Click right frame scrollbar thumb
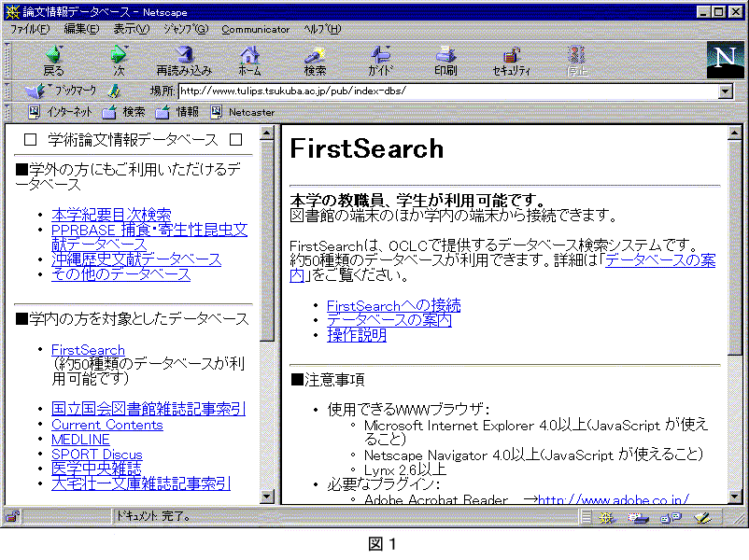Viewport: 749px width, 560px height. pyautogui.click(x=735, y=247)
